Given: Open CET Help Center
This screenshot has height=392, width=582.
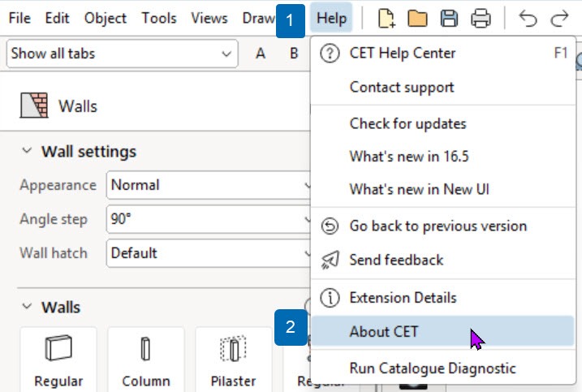Looking at the screenshot, I should [x=443, y=53].
